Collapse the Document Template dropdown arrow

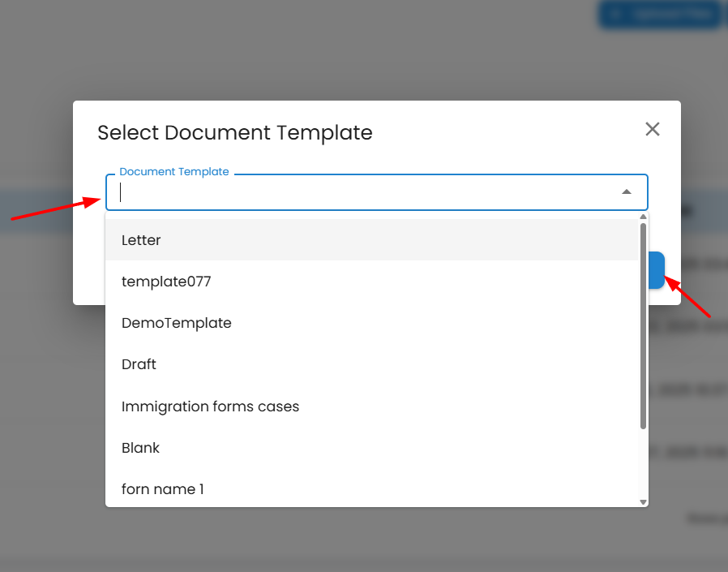[626, 192]
